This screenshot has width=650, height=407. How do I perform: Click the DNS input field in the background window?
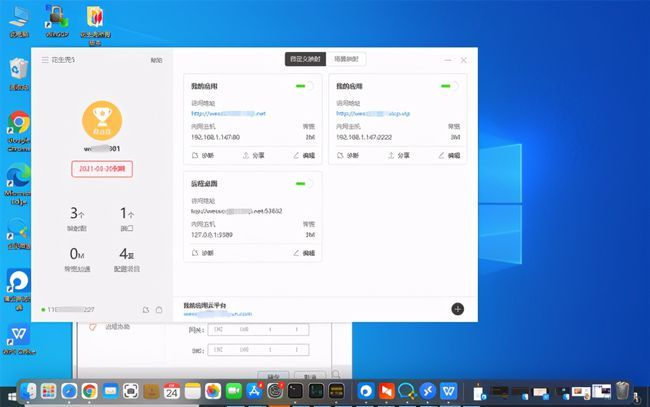point(258,350)
